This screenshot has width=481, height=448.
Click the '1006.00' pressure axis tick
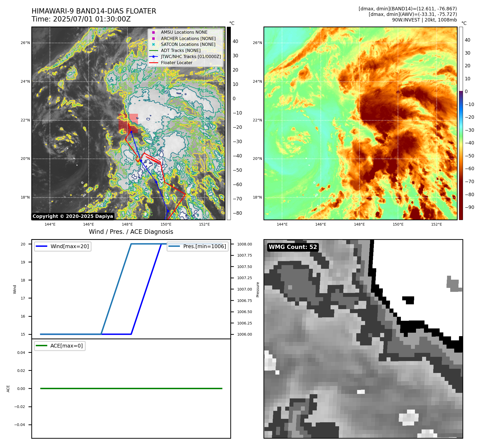tap(245, 334)
